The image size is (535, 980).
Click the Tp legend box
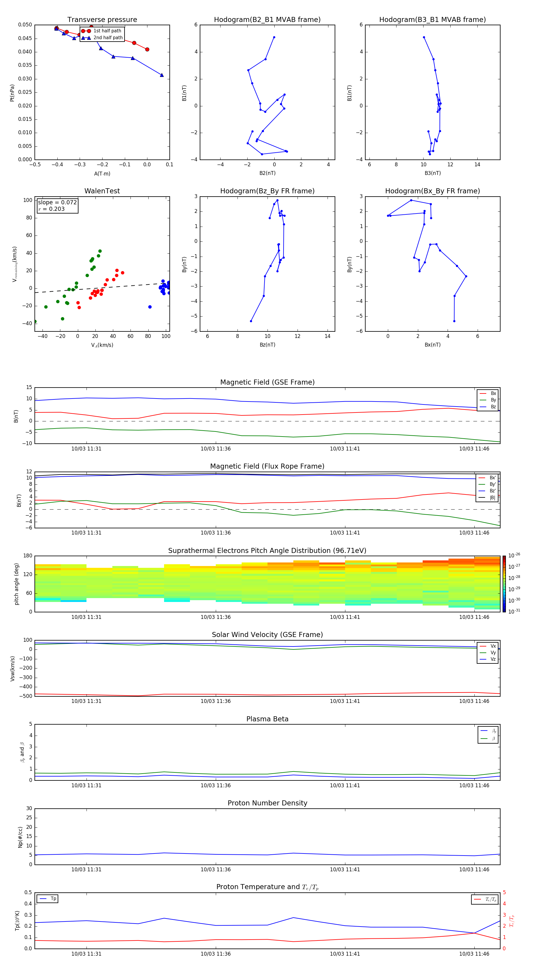click(48, 899)
